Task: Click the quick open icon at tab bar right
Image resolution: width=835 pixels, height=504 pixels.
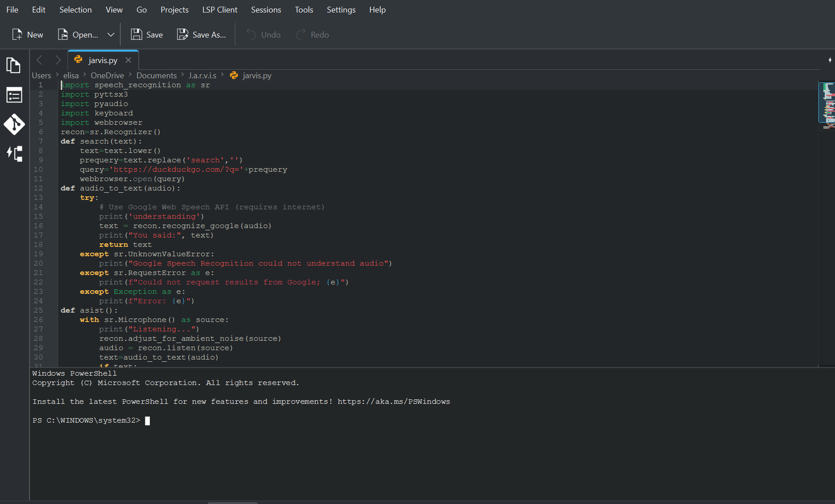Action: (x=830, y=60)
